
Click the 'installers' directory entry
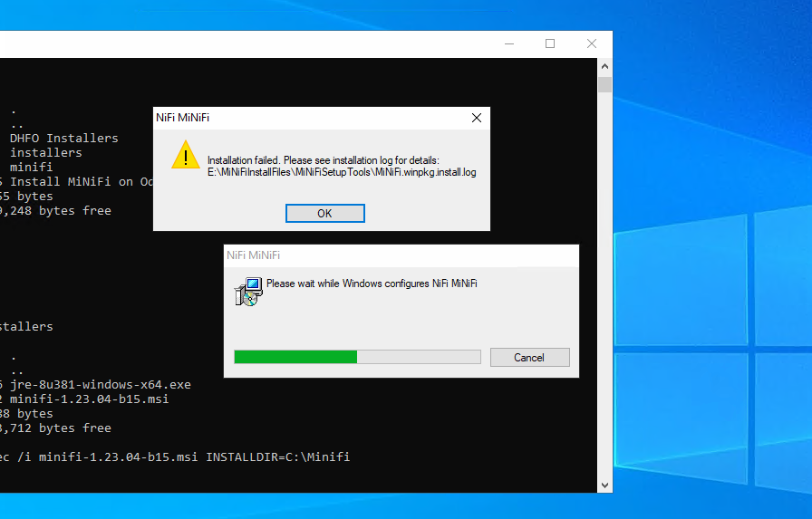[45, 153]
